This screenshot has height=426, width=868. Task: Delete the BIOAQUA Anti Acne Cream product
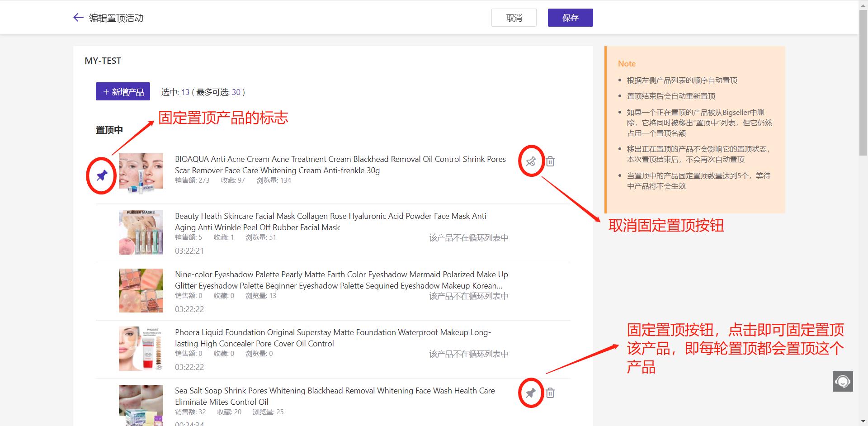[x=550, y=161]
